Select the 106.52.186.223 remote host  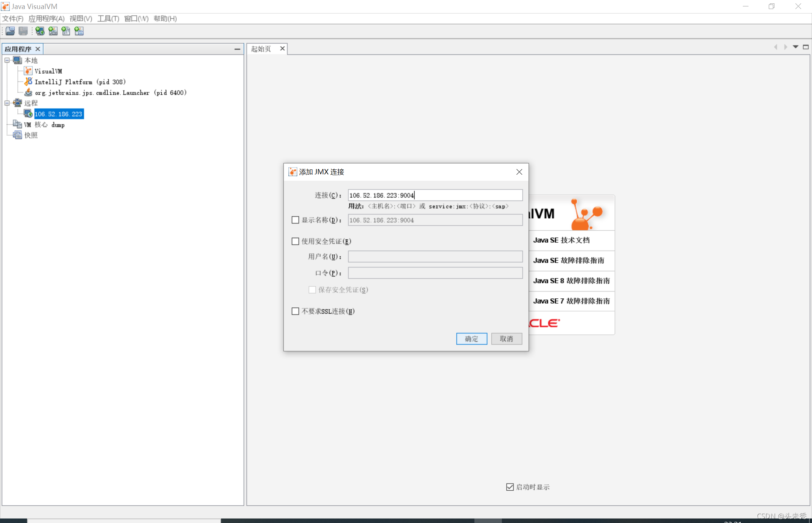[59, 114]
